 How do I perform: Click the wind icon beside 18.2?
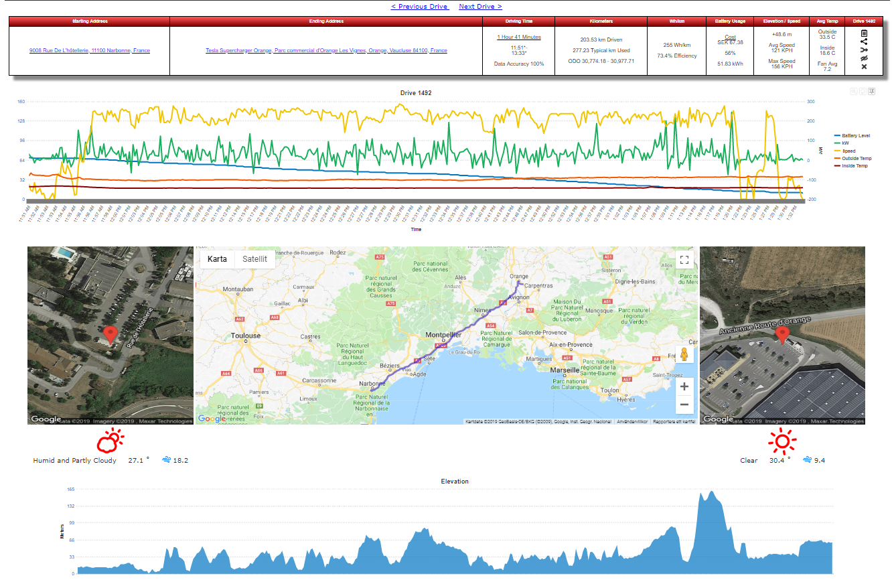[x=167, y=460]
